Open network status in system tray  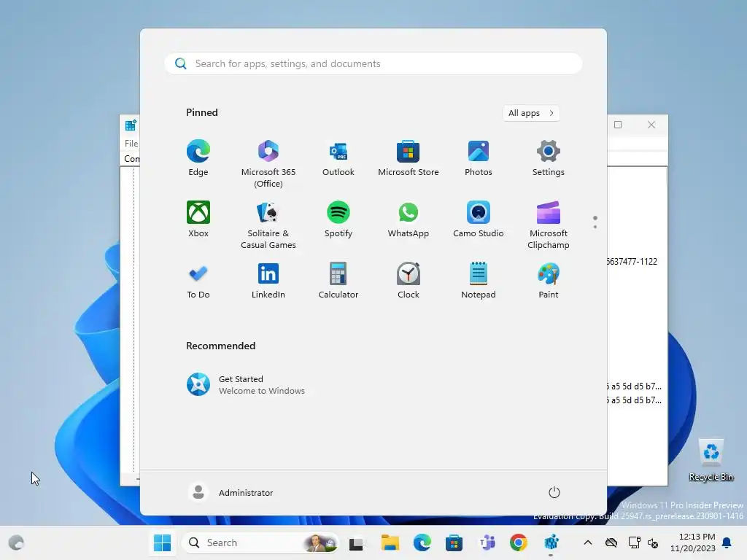click(634, 542)
